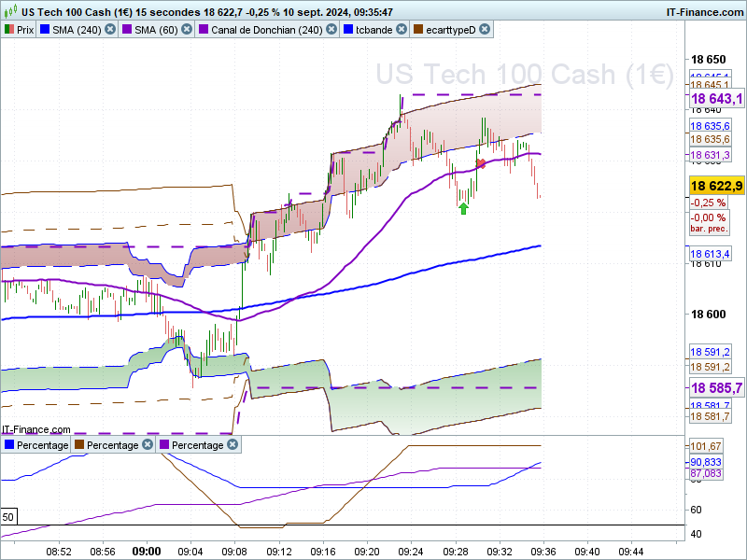
Task: Open the purple Percentage indicator settings
Action: 197,445
